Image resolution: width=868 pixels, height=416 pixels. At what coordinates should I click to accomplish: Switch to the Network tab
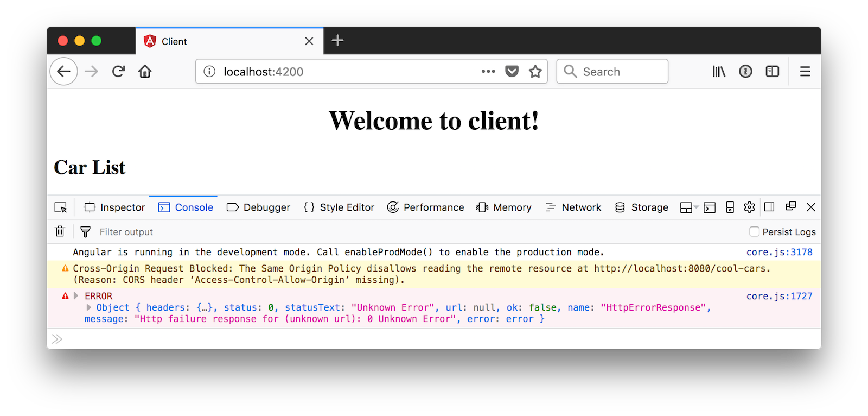coord(573,207)
